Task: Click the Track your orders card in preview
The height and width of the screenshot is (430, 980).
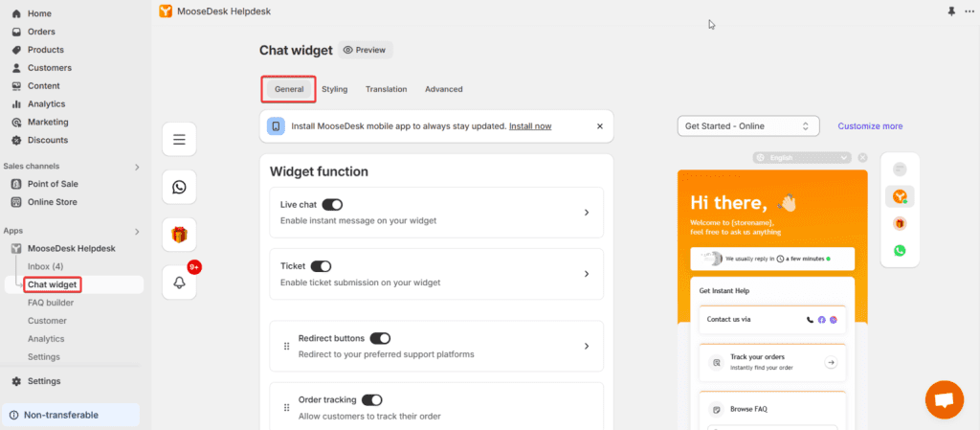Action: [x=772, y=363]
